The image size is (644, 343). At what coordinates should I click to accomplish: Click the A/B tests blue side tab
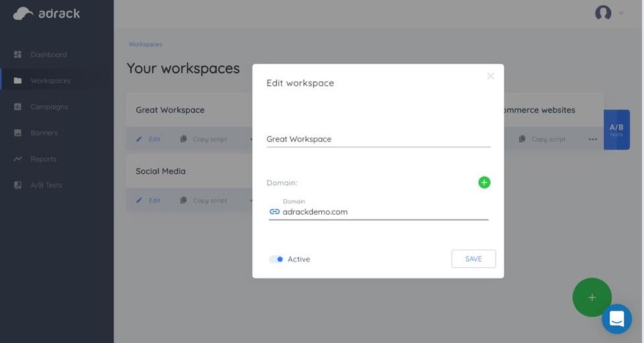[x=616, y=130]
